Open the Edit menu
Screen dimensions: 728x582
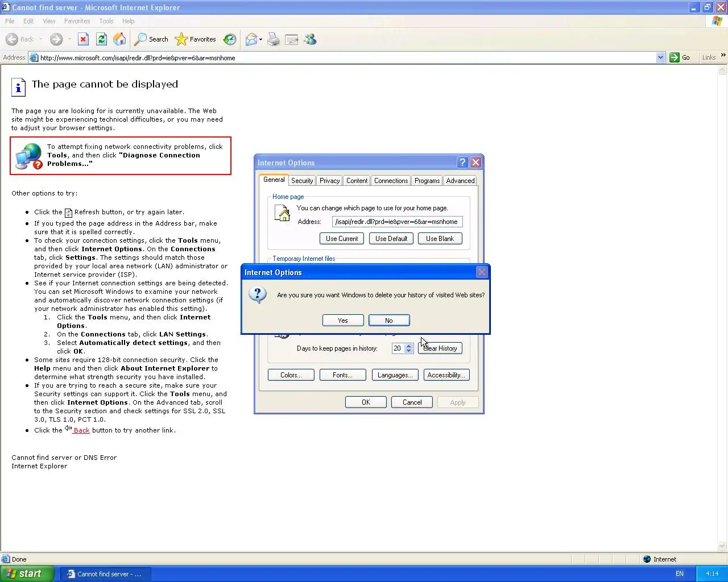[x=28, y=21]
